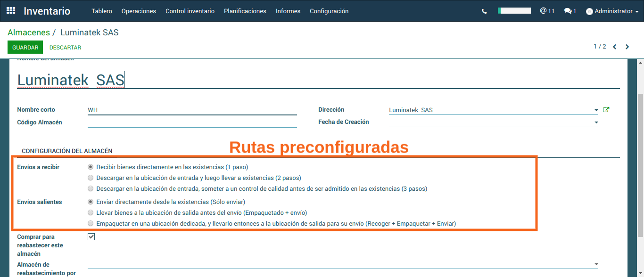This screenshot has height=277, width=644.
Task: Open external link beside Dirección field
Action: (x=606, y=110)
